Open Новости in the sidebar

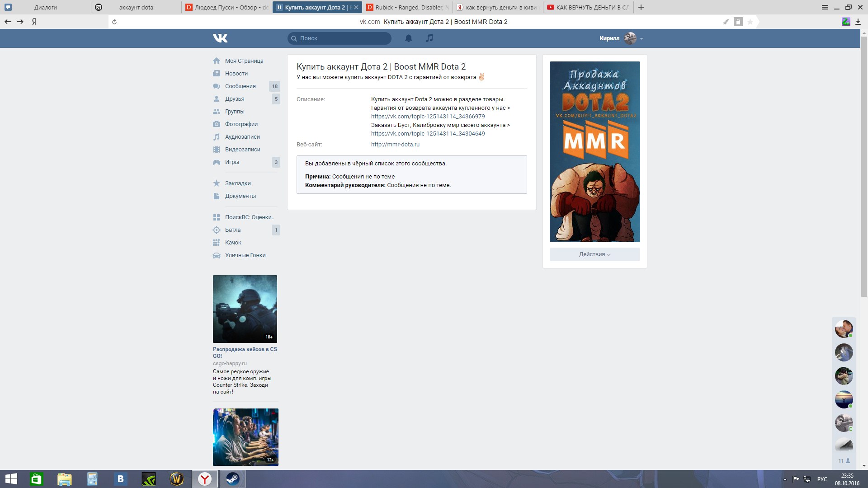236,74
